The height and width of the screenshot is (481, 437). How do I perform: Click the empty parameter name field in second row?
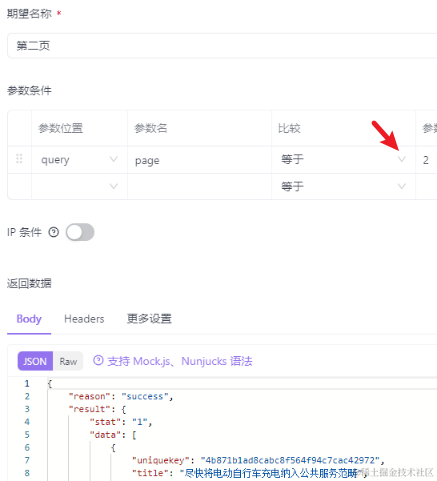coord(199,186)
